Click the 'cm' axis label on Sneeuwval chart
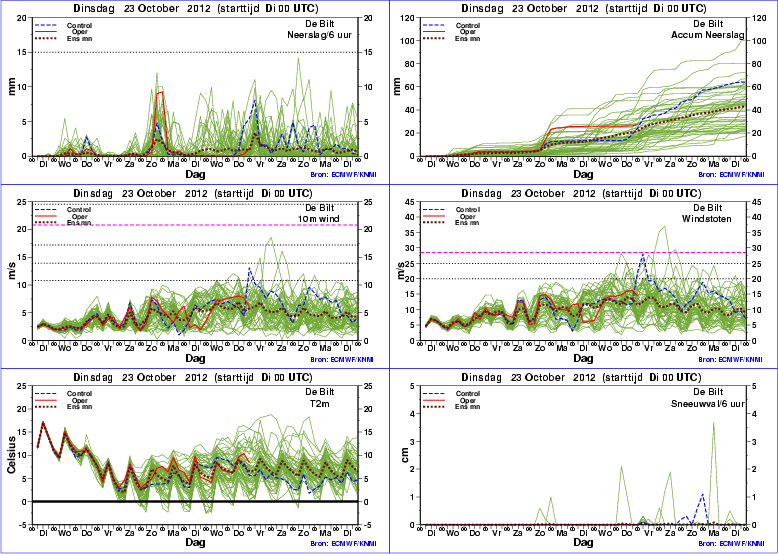The width and height of the screenshot is (778, 554). click(x=406, y=454)
